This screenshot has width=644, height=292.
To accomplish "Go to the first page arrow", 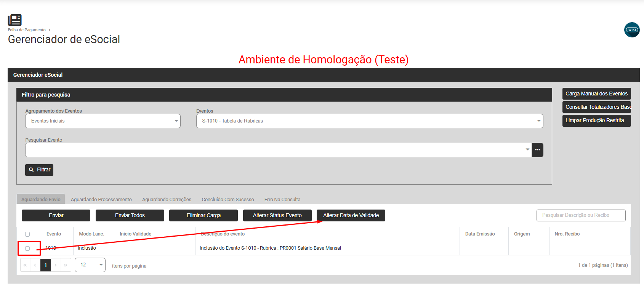I will (x=25, y=265).
